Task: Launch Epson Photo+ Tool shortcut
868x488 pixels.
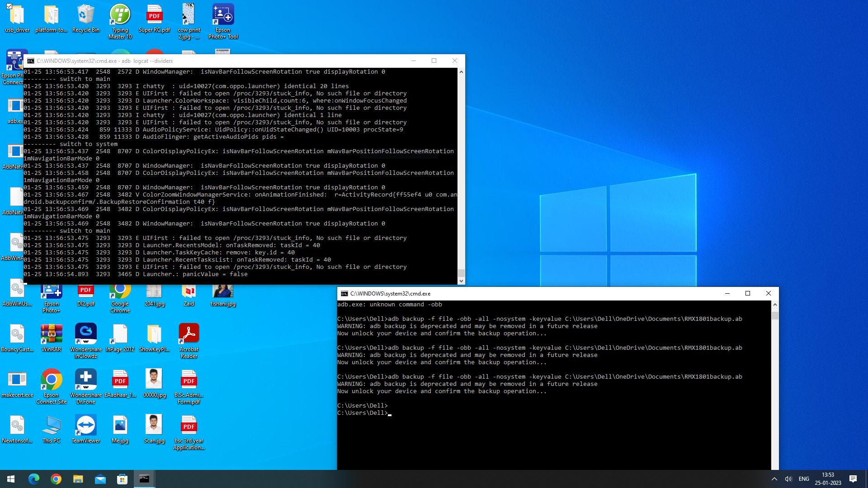Action: 223,22
